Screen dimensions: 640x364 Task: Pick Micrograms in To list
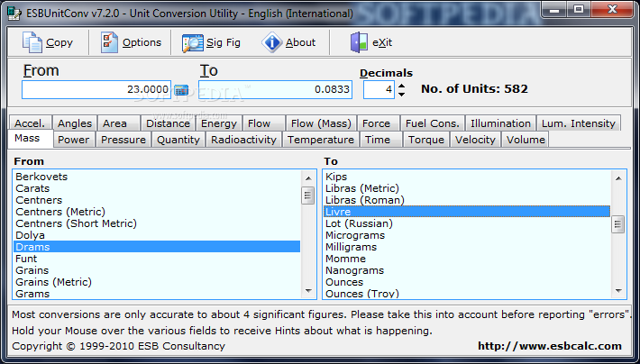(x=467, y=235)
